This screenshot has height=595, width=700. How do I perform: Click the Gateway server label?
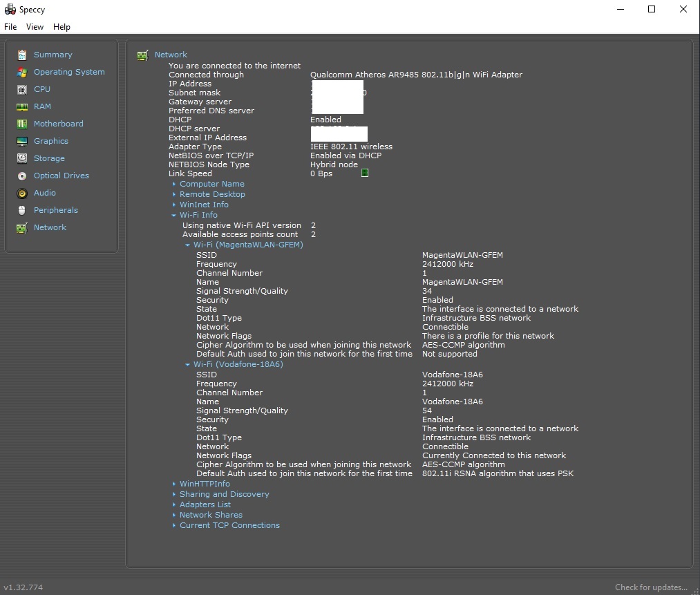point(200,102)
